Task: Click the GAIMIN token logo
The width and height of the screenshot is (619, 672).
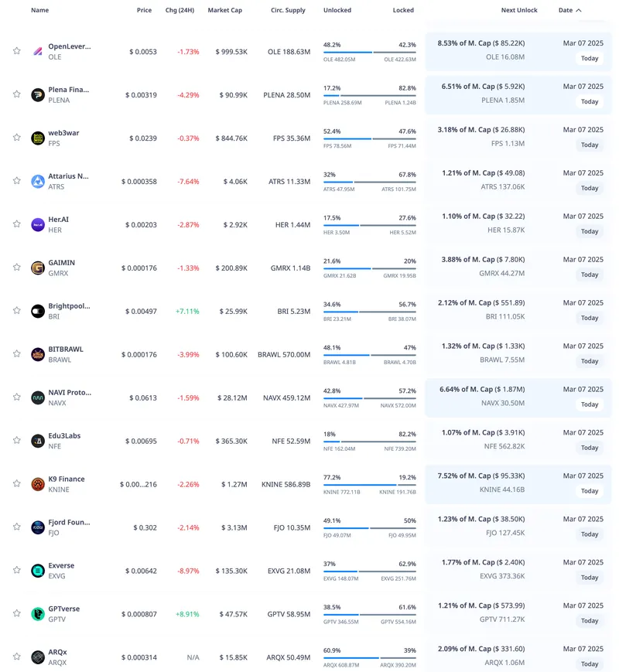Action: (x=37, y=268)
